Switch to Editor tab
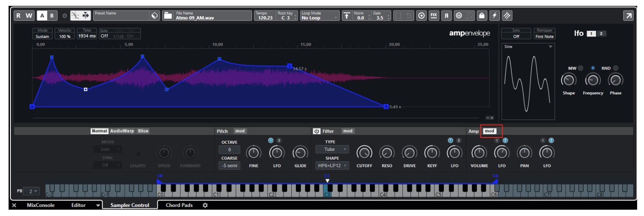Image resolution: width=644 pixels, height=216 pixels. point(79,205)
